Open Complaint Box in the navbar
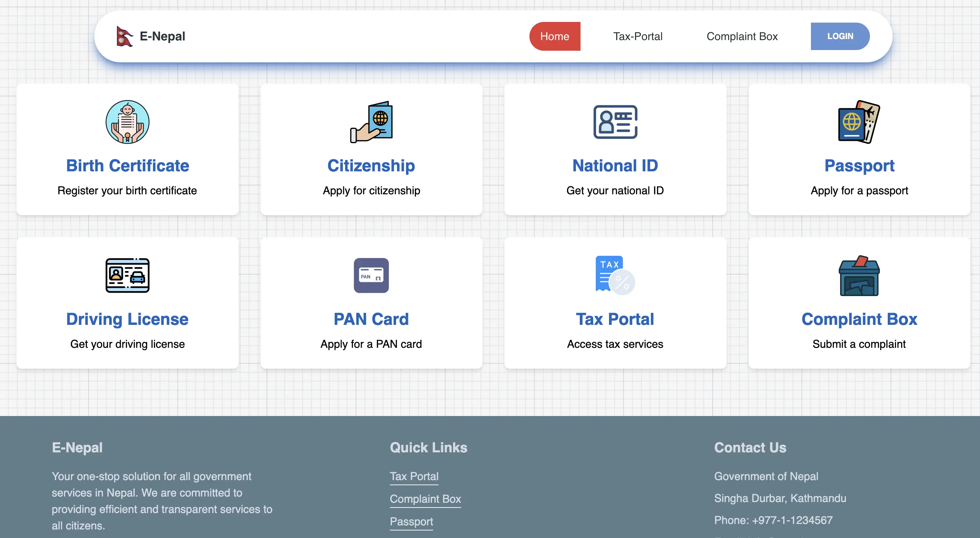Image resolution: width=980 pixels, height=538 pixels. point(742,37)
